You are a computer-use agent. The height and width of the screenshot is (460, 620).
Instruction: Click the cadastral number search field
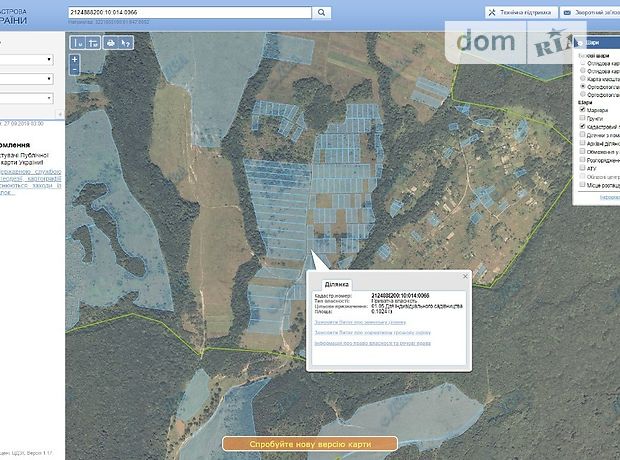click(x=190, y=13)
